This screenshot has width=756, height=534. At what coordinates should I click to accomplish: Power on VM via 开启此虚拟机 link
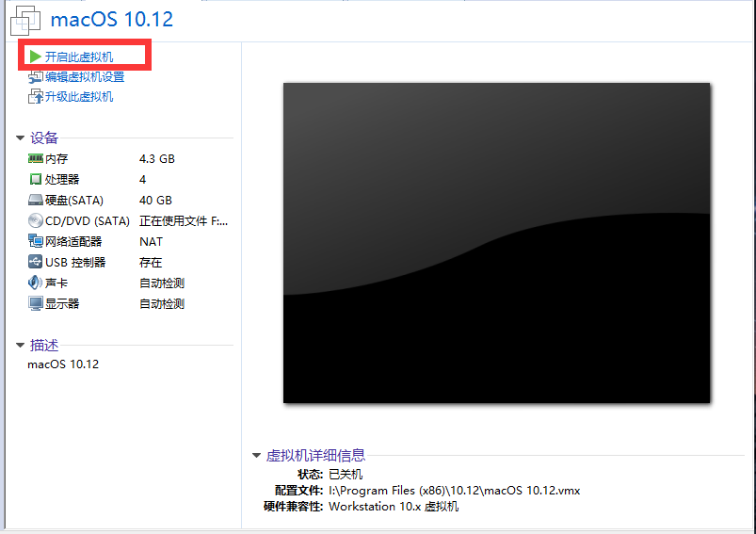coord(79,57)
